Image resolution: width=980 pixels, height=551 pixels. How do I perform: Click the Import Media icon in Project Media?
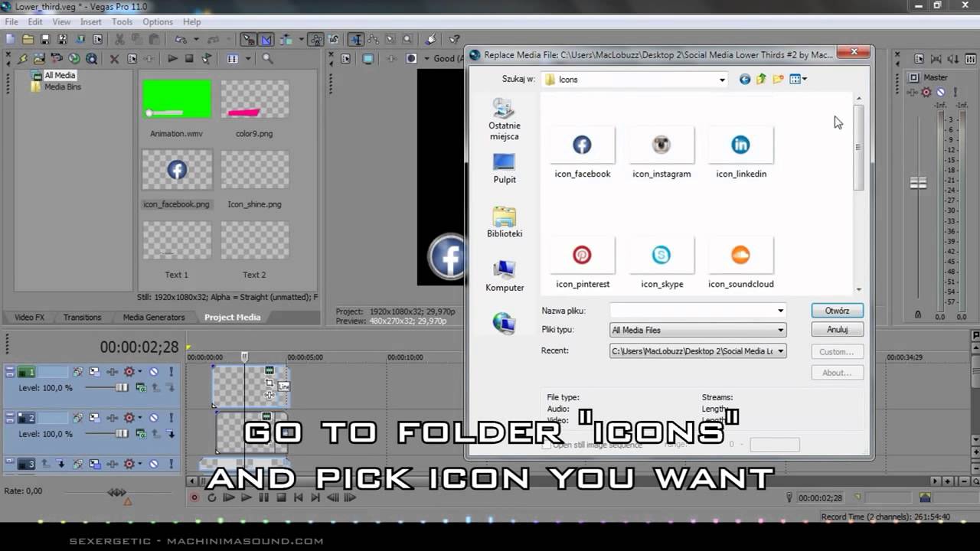tap(41, 58)
